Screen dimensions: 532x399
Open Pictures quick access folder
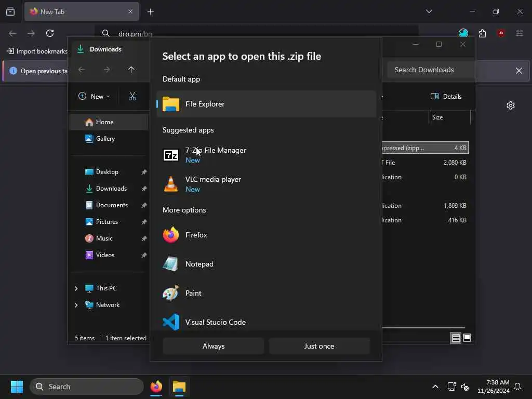point(109,221)
